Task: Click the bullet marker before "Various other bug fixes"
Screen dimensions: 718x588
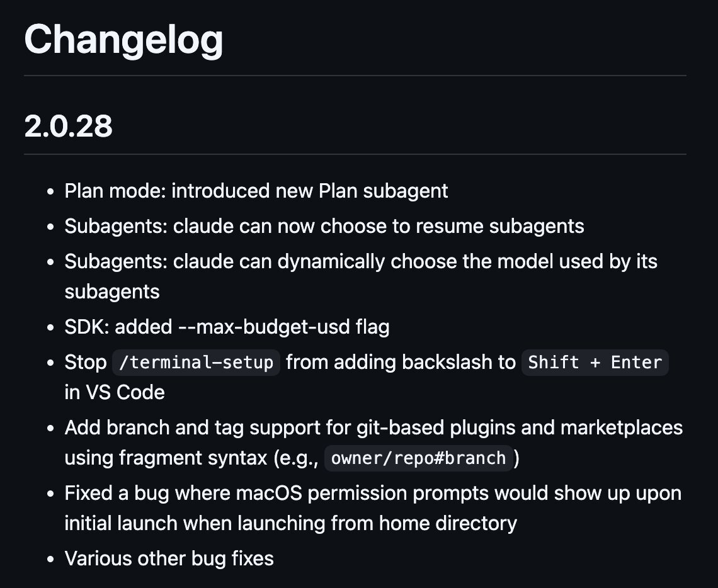Action: pyautogui.click(x=52, y=559)
